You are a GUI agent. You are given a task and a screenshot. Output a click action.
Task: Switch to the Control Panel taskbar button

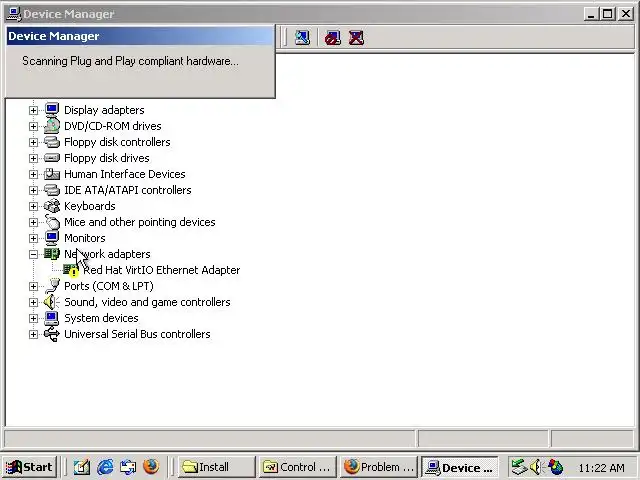tap(298, 467)
